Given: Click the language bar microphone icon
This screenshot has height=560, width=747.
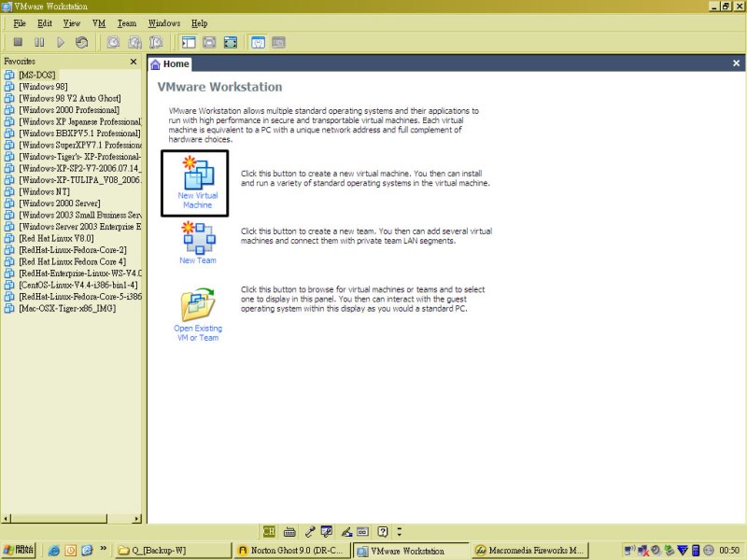Looking at the screenshot, I should coord(310,531).
